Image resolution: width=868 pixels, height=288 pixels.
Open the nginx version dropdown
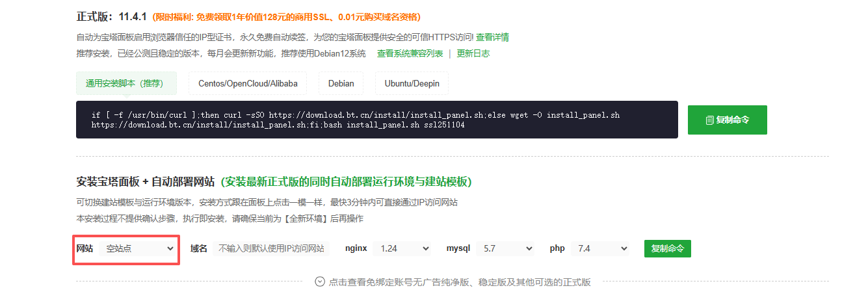[404, 248]
